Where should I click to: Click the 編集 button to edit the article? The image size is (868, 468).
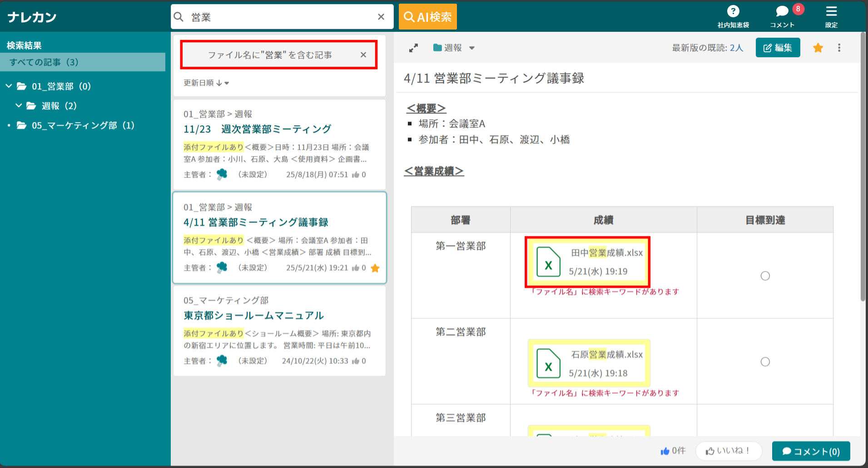pos(778,47)
